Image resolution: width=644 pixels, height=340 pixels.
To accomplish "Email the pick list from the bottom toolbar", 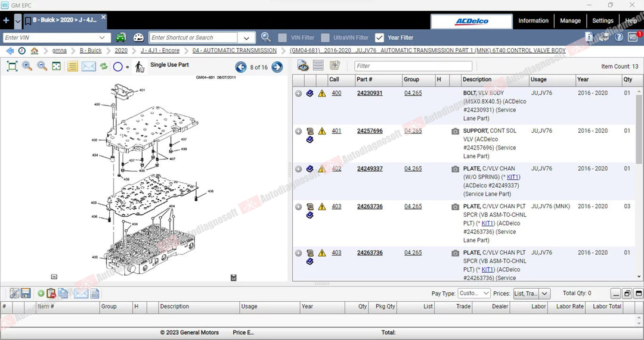I will [81, 293].
